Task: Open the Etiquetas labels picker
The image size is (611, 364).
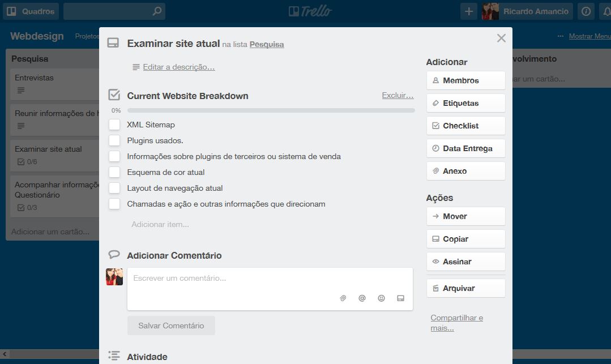Action: pos(465,103)
